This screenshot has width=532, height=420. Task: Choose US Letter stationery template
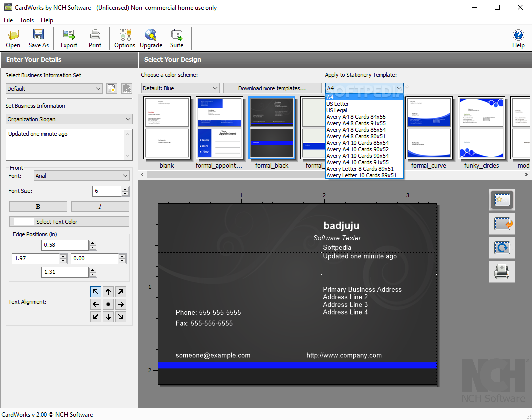(364, 104)
